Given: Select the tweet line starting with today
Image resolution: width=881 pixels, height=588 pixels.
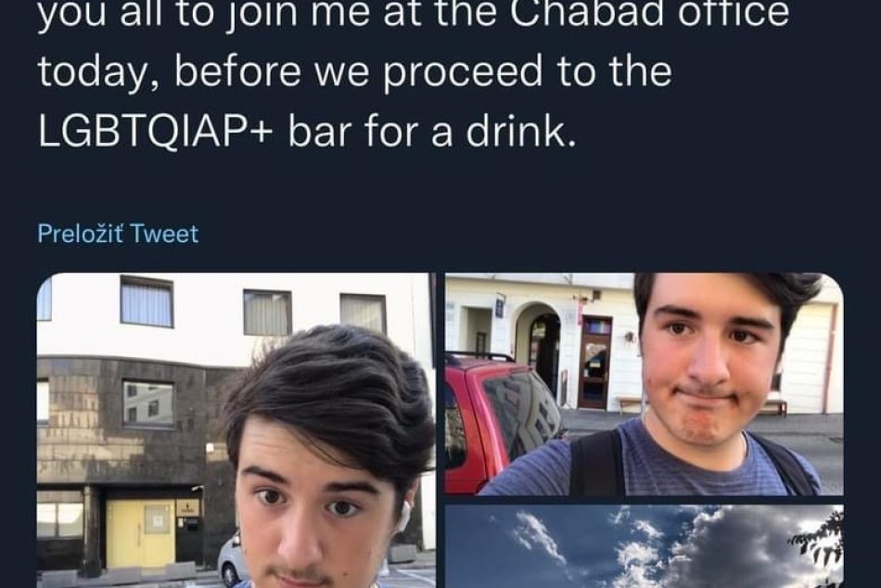Looking at the screenshot, I should click(354, 70).
